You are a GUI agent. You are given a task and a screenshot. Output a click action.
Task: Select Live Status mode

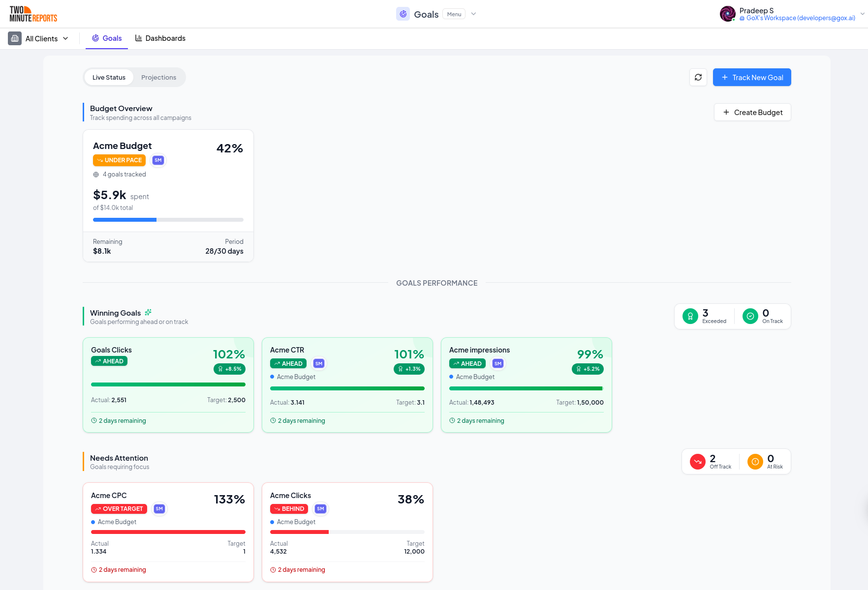click(x=109, y=77)
